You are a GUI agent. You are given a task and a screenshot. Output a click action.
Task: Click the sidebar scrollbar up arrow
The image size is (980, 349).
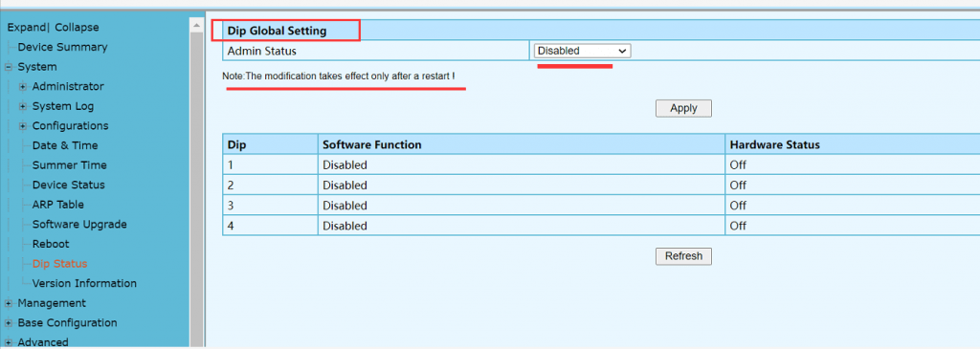[197, 26]
